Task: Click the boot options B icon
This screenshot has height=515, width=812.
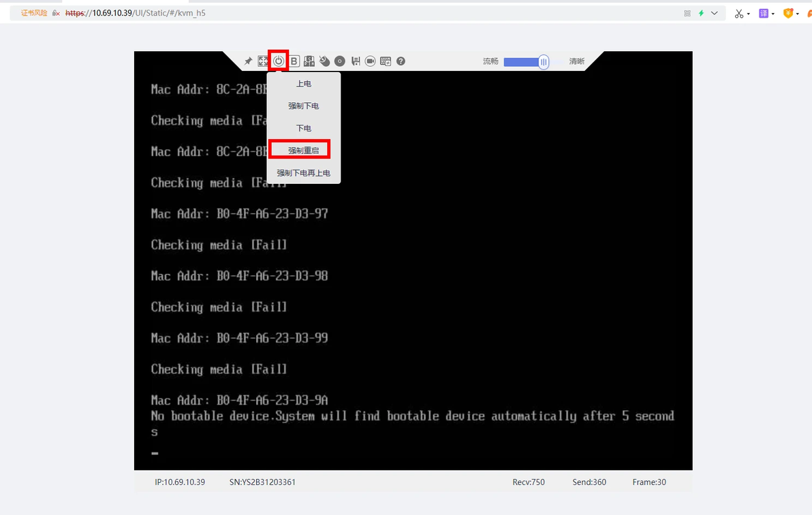Action: click(x=294, y=61)
